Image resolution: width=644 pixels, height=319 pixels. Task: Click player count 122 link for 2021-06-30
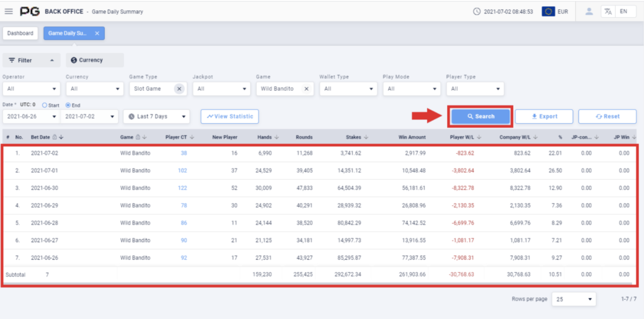tap(182, 188)
